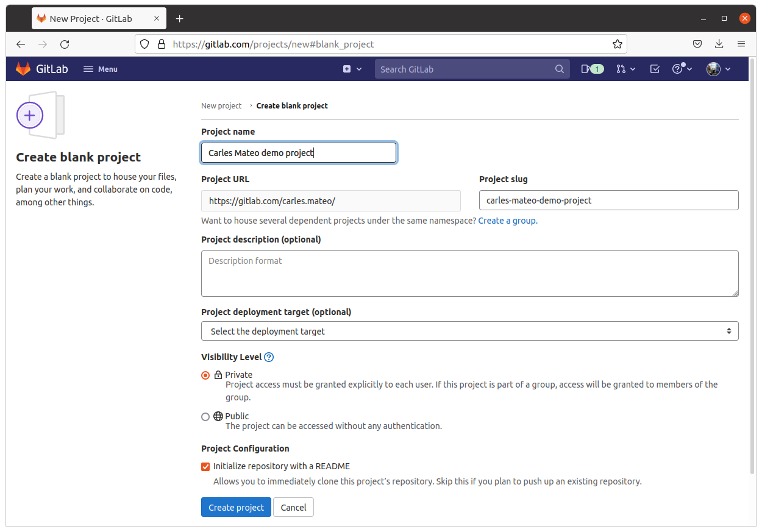Click the Project URL field

click(331, 200)
